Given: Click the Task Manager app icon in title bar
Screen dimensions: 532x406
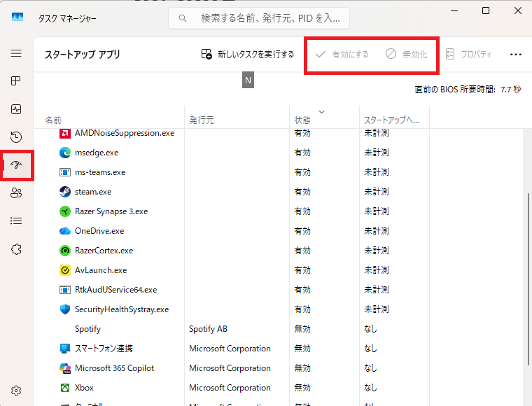Looking at the screenshot, I should click(17, 17).
